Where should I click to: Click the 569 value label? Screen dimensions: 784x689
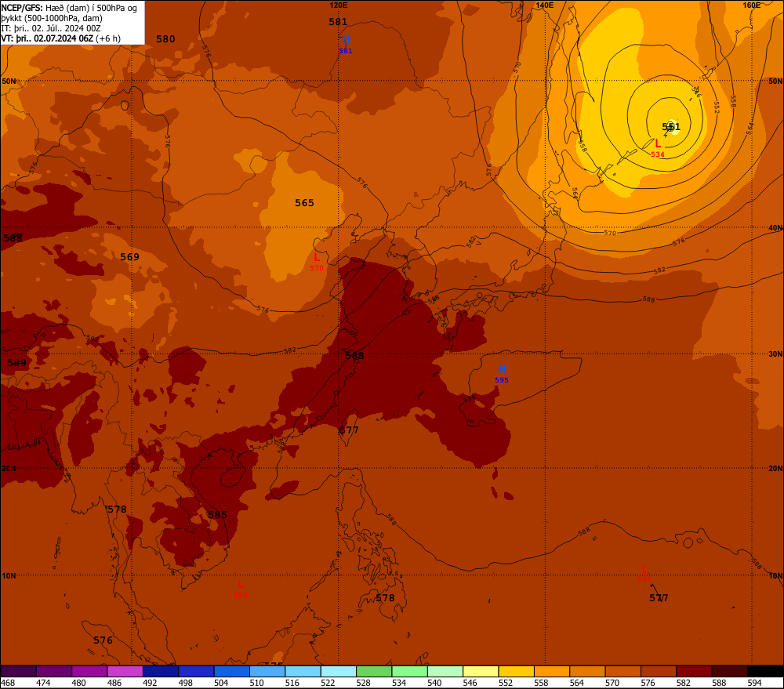(129, 256)
